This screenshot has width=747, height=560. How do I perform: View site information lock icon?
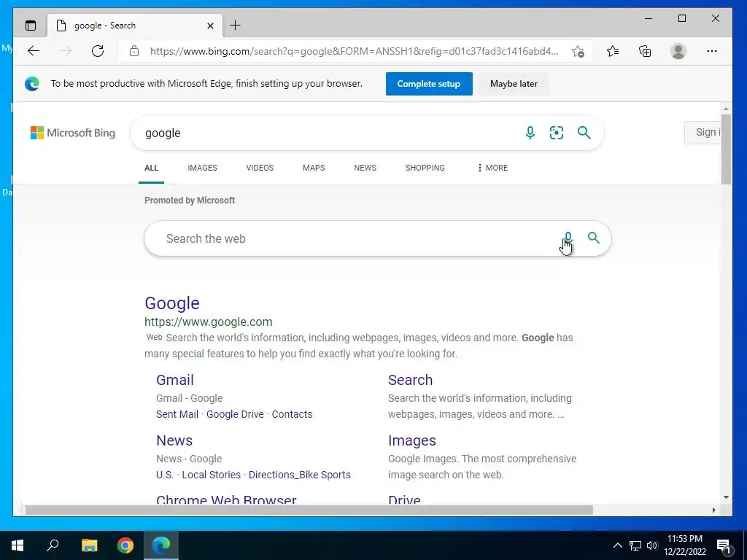pos(134,51)
